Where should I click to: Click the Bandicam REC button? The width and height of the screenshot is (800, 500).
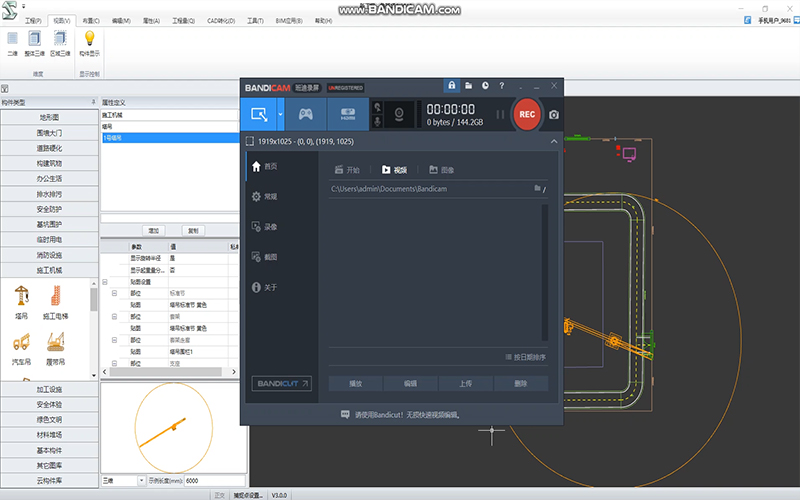[x=527, y=114]
